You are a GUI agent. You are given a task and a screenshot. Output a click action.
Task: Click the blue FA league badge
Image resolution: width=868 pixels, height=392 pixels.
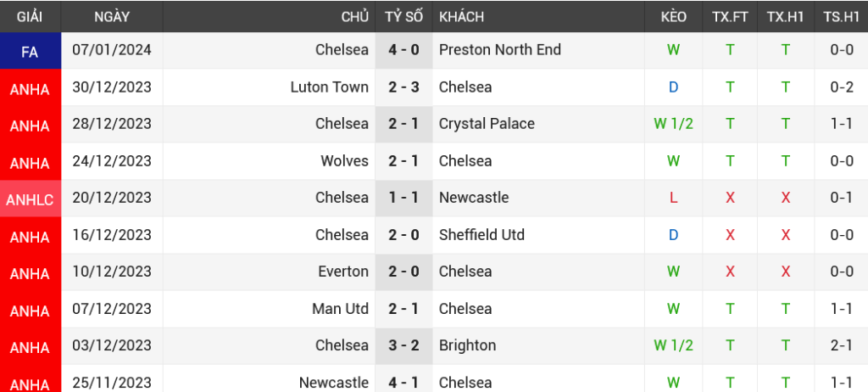[30, 51]
